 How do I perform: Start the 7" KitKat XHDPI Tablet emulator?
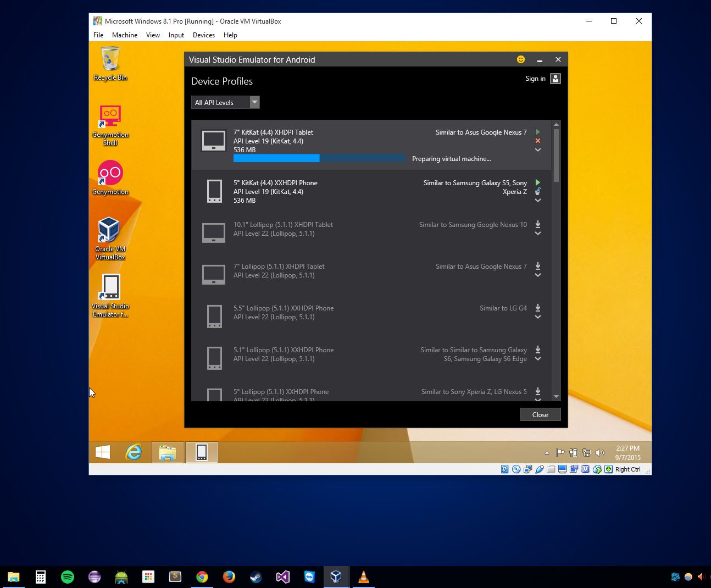point(538,132)
